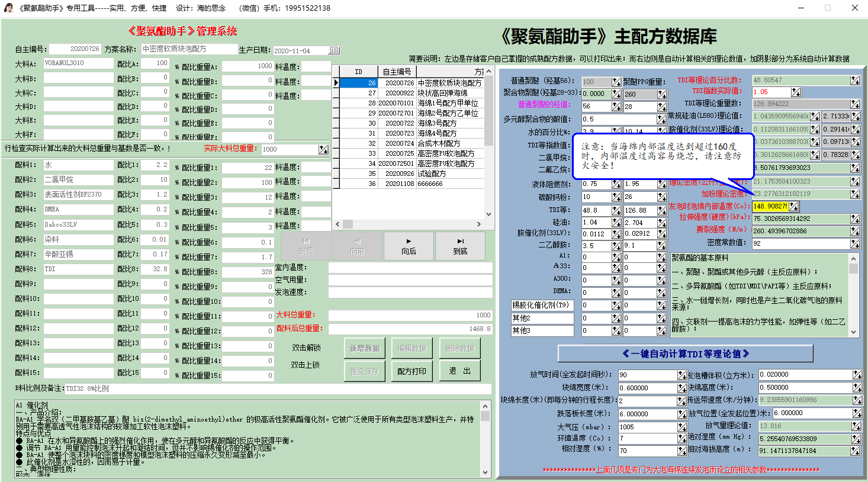Viewport: 868px width, 482px height.
Task: Click the calculator icon beside 多元醇聚合物的酸值 0.5
Action: 661,119
